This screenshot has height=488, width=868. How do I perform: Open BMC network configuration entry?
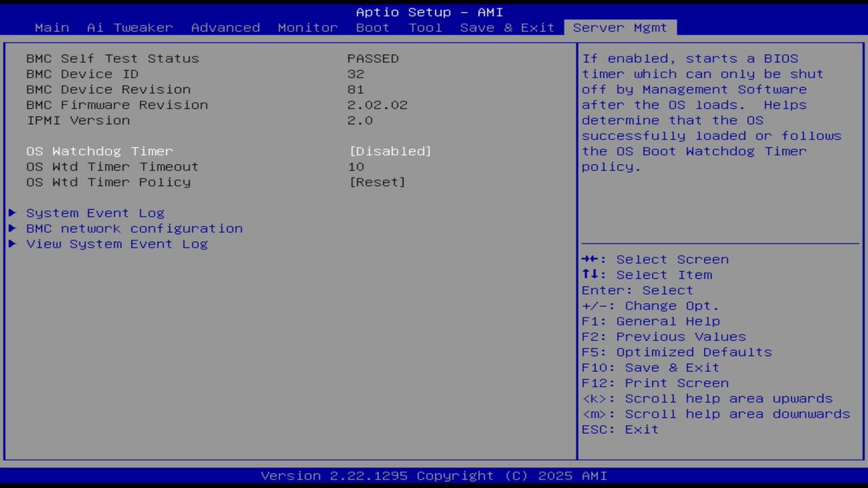point(134,228)
